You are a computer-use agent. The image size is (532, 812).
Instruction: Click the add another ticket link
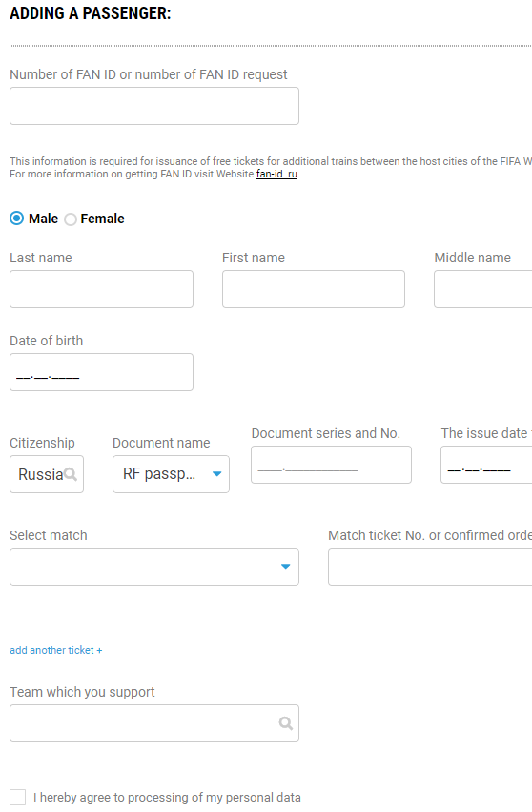pyautogui.click(x=56, y=650)
